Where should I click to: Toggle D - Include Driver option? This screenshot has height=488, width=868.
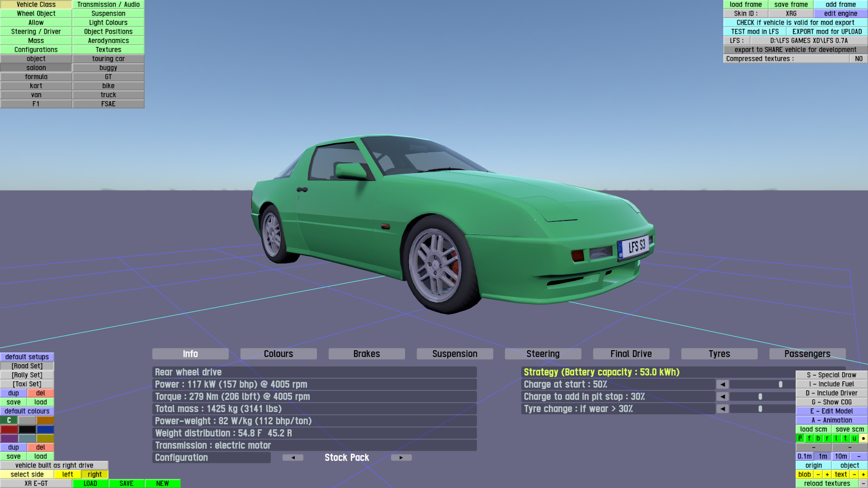point(831,393)
